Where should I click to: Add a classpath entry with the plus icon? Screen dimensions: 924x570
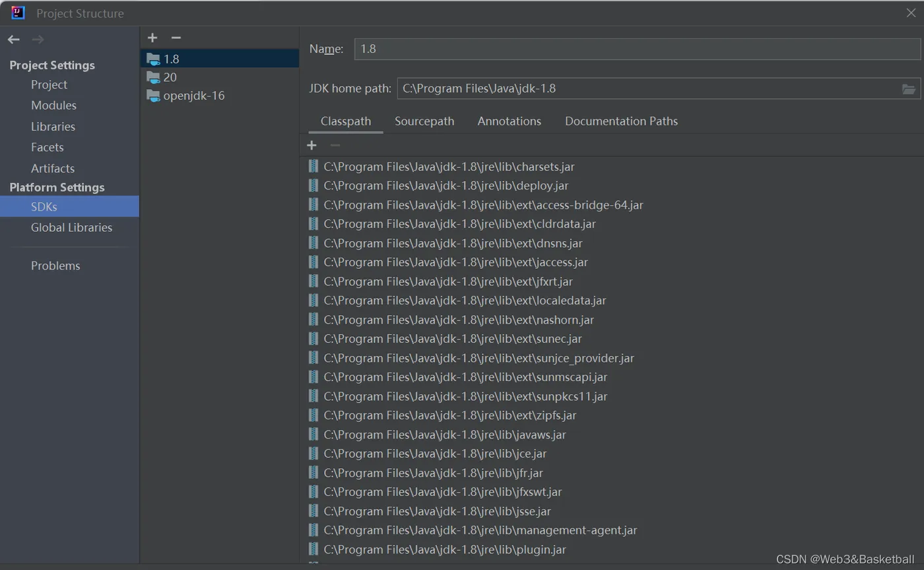pos(312,145)
